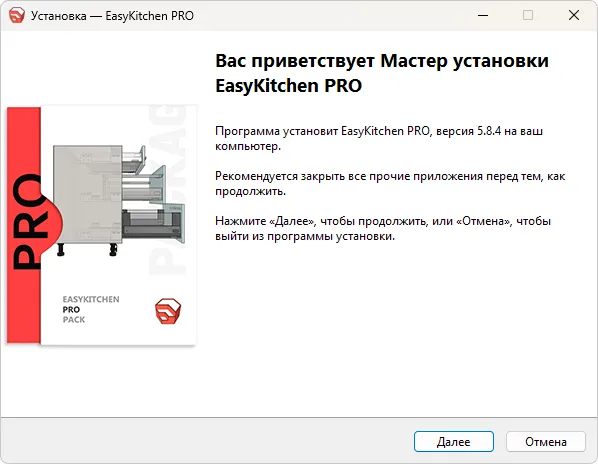598x464 pixels.
Task: Close the EasyKitchen PRO installer window
Action: [574, 16]
